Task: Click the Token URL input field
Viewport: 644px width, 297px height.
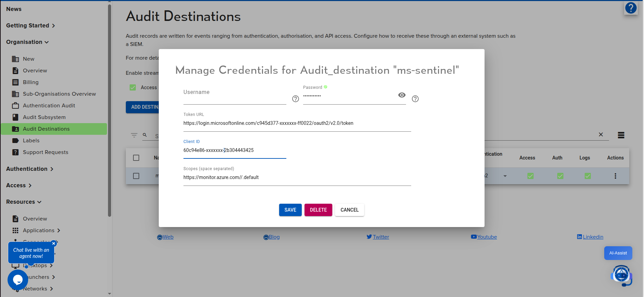Action: coord(297,123)
